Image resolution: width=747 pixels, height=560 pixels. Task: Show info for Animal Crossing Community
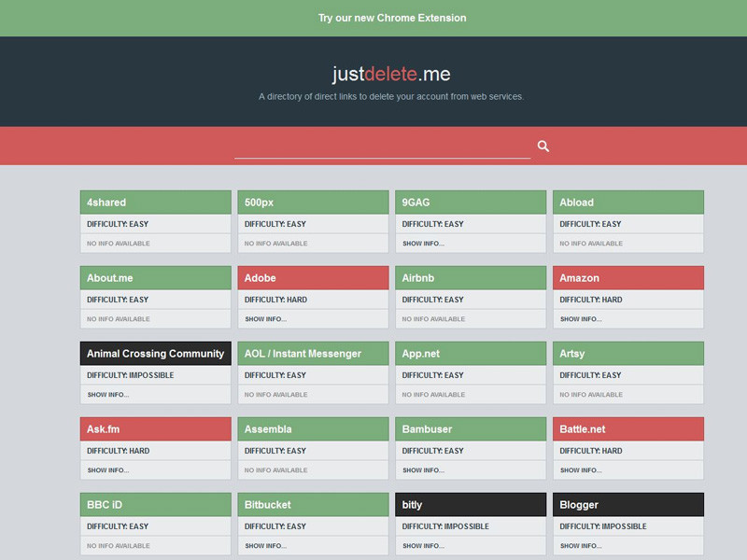coord(107,395)
